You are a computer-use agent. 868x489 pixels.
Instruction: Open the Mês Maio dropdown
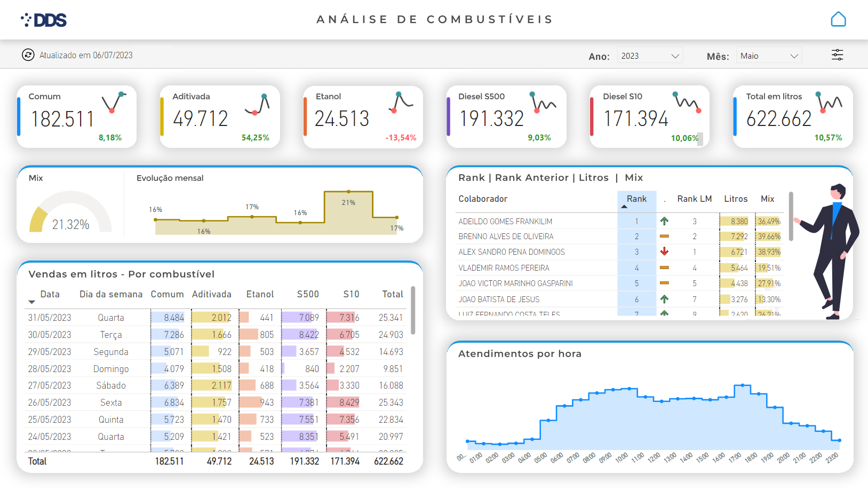click(x=769, y=56)
